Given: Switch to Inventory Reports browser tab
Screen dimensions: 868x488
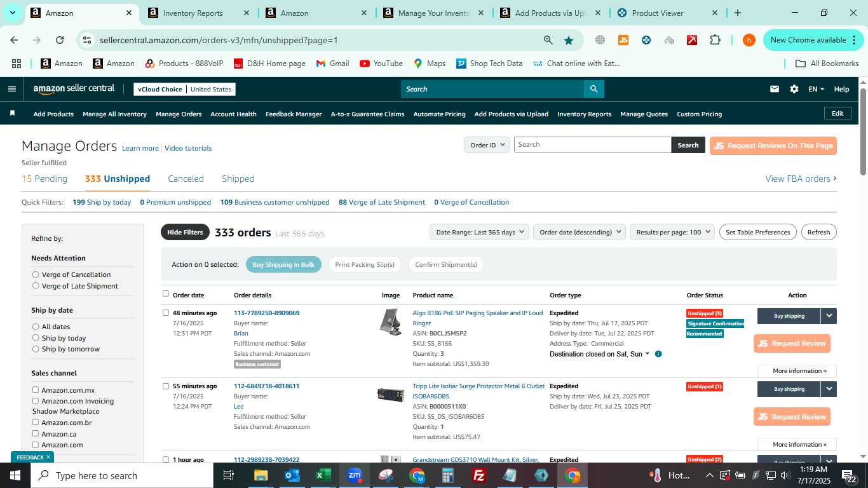Looking at the screenshot, I should pos(193,13).
